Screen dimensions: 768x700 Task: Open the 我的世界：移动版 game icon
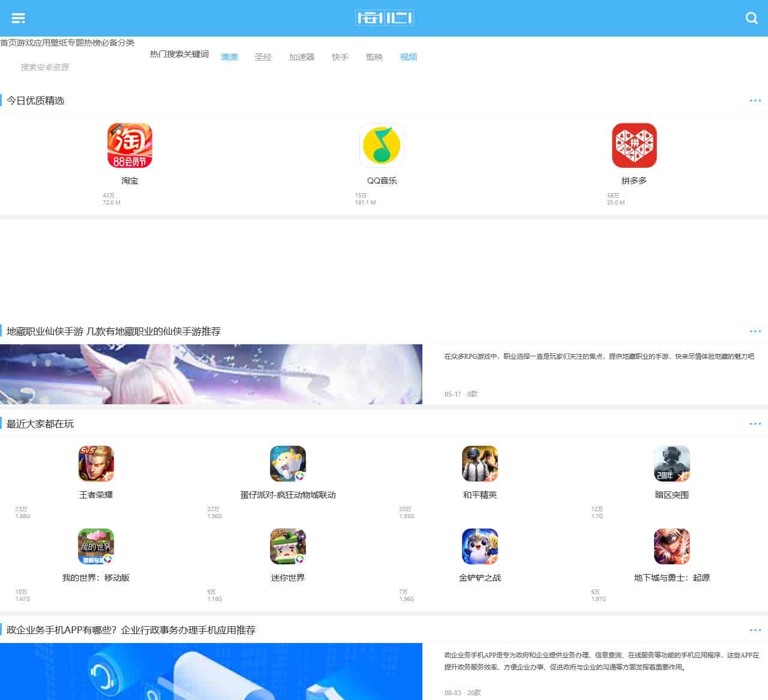click(x=96, y=546)
